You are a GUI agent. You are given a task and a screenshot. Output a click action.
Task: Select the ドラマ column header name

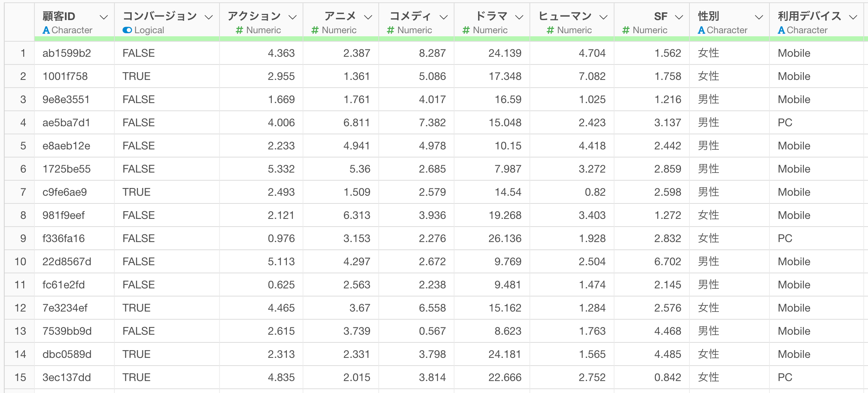(491, 16)
